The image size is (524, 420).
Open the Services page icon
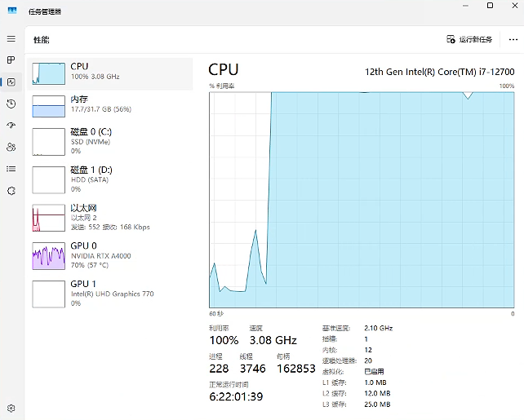pyautogui.click(x=11, y=190)
